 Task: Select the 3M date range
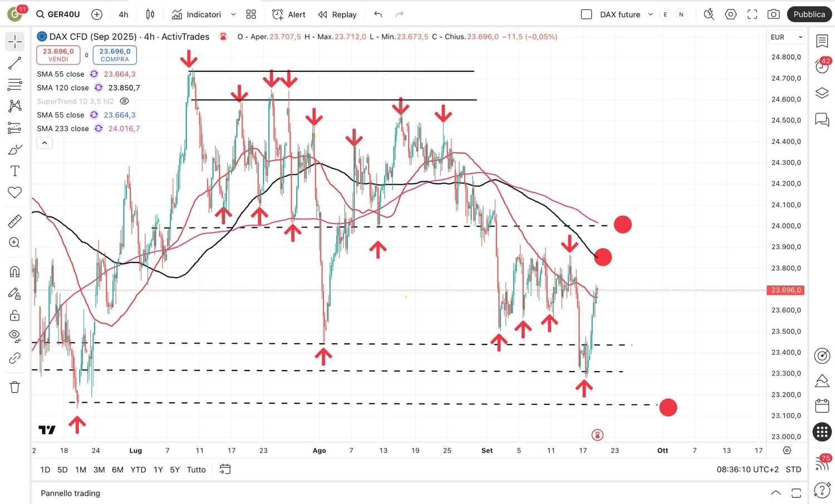[99, 470]
